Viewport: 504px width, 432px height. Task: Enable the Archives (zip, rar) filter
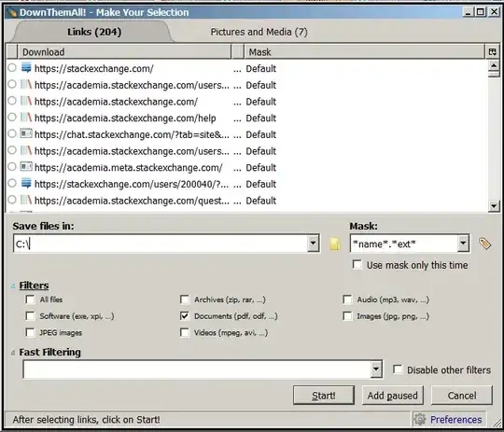tap(185, 300)
